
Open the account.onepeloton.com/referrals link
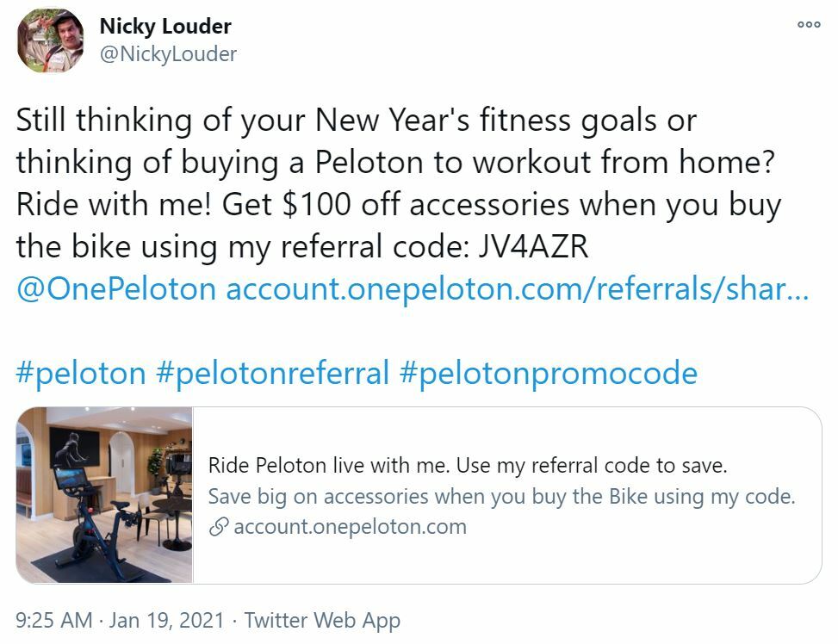pyautogui.click(x=517, y=288)
